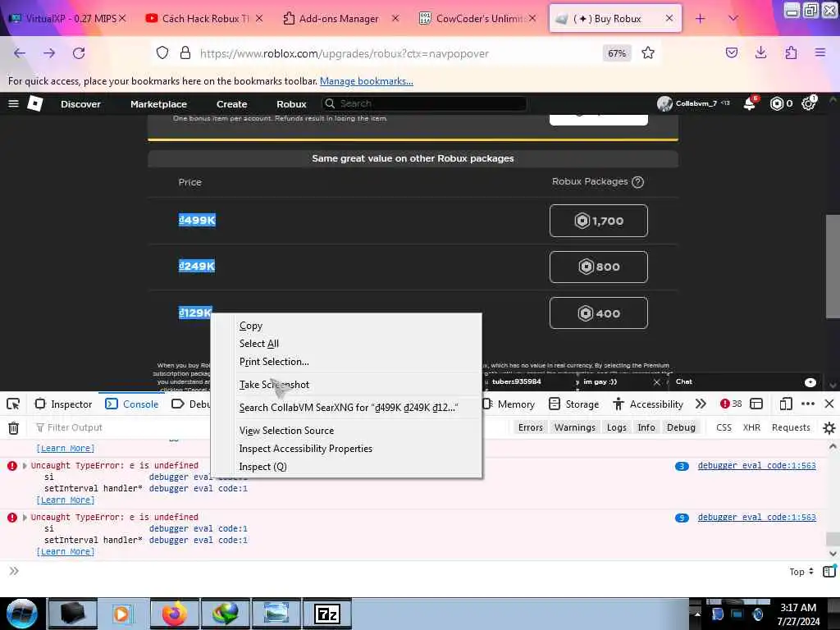Click the Roblox search field
Screen dimensions: 840x630
point(424,103)
